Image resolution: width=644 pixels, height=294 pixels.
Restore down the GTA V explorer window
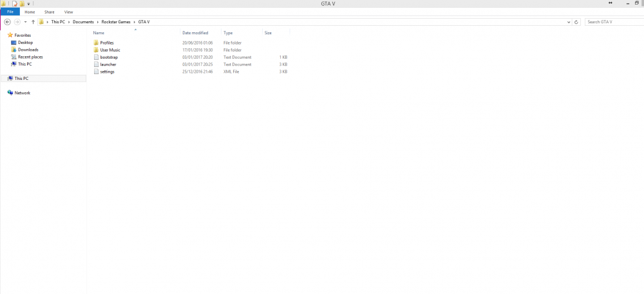click(637, 3)
